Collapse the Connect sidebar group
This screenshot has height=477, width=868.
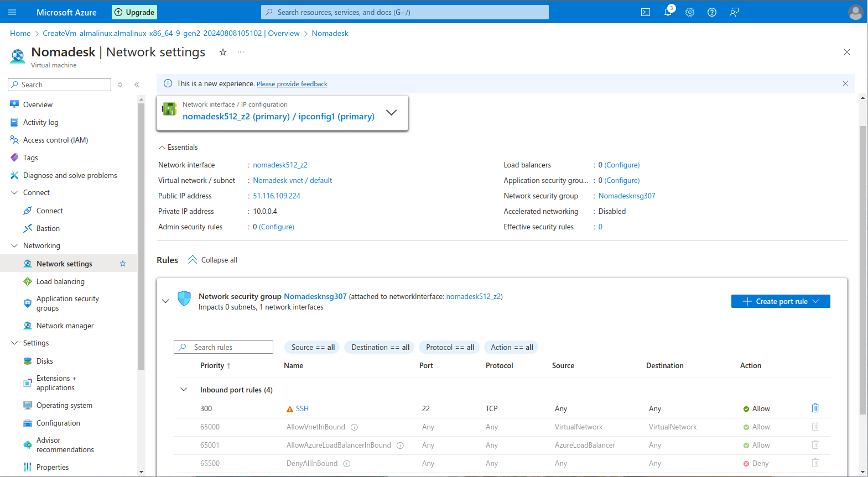click(x=14, y=192)
